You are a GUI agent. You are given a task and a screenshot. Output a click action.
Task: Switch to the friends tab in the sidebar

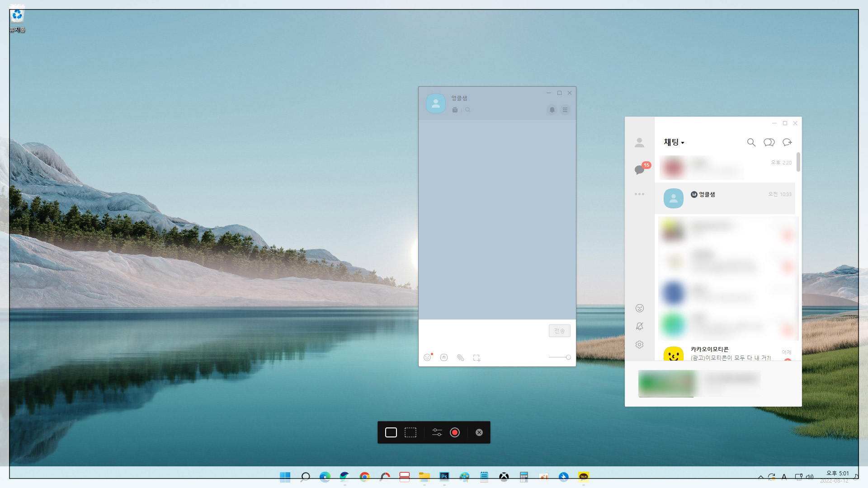(639, 143)
